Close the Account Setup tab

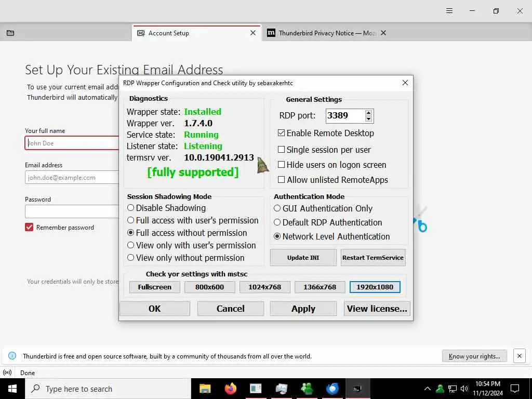click(253, 33)
